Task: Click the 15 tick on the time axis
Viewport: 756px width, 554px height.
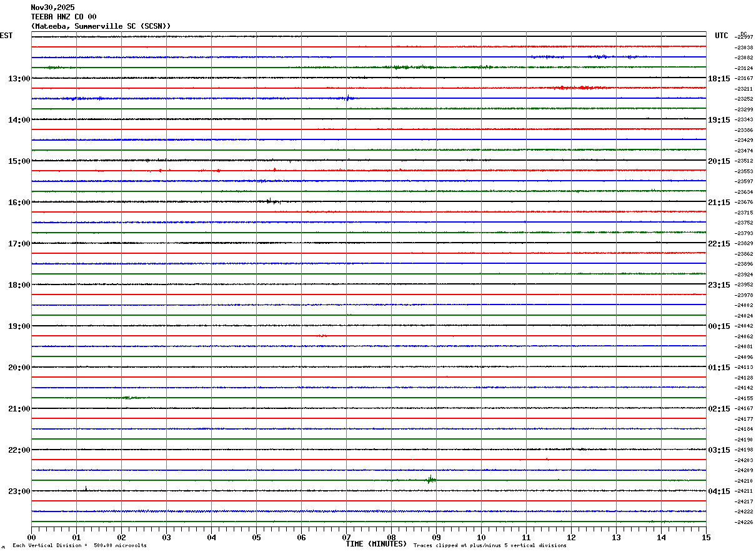Action: pyautogui.click(x=706, y=537)
